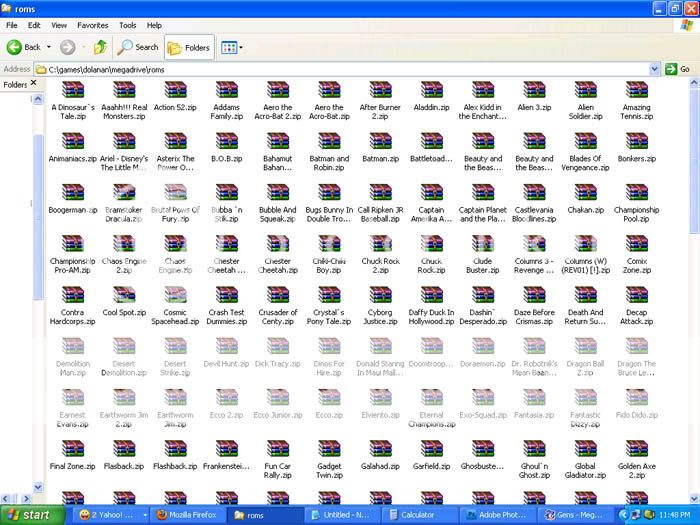
Task: Open the Windows Start menu
Action: 32,515
